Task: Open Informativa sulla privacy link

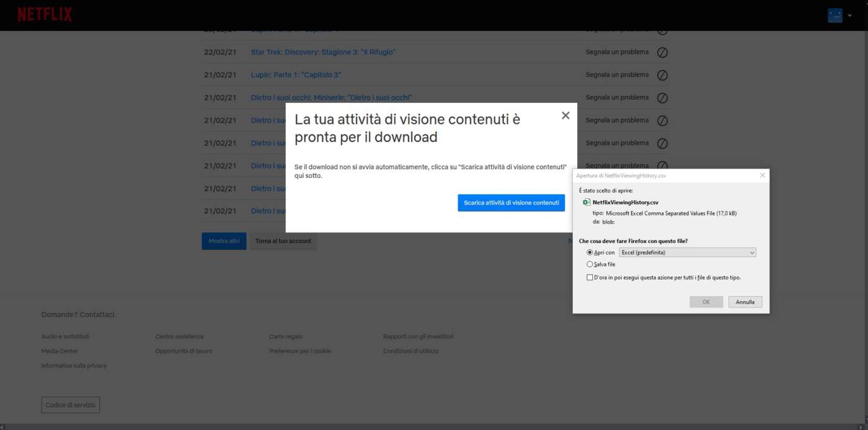Action: [x=74, y=366]
